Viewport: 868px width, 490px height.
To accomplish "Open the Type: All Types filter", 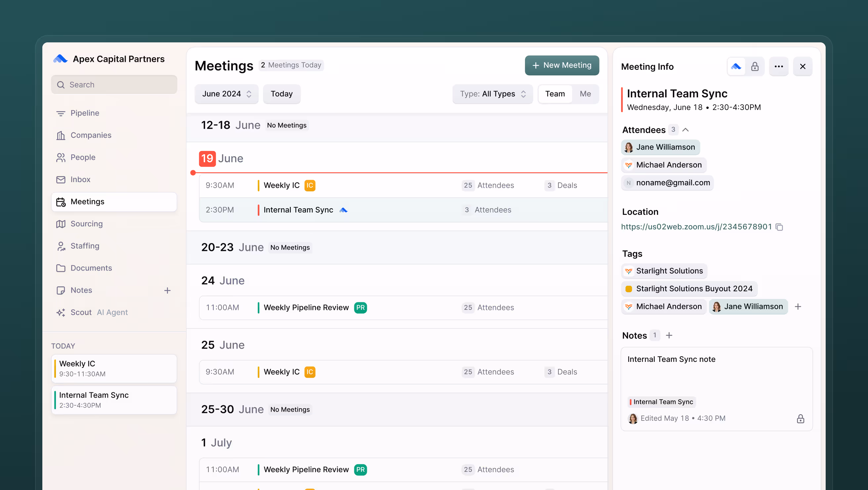I will (x=493, y=94).
